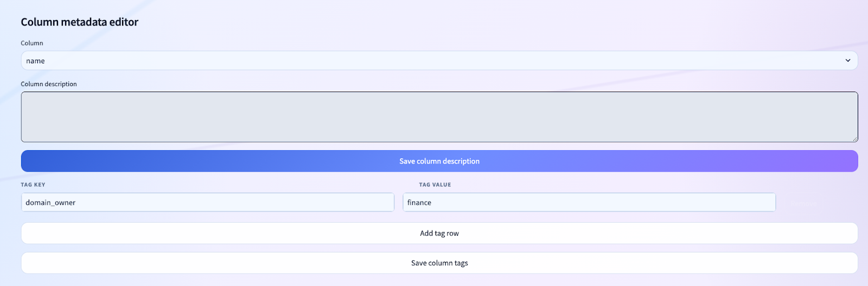Screen dimensions: 868x286
Task: Click the TAG KEY header label
Action: (x=33, y=185)
